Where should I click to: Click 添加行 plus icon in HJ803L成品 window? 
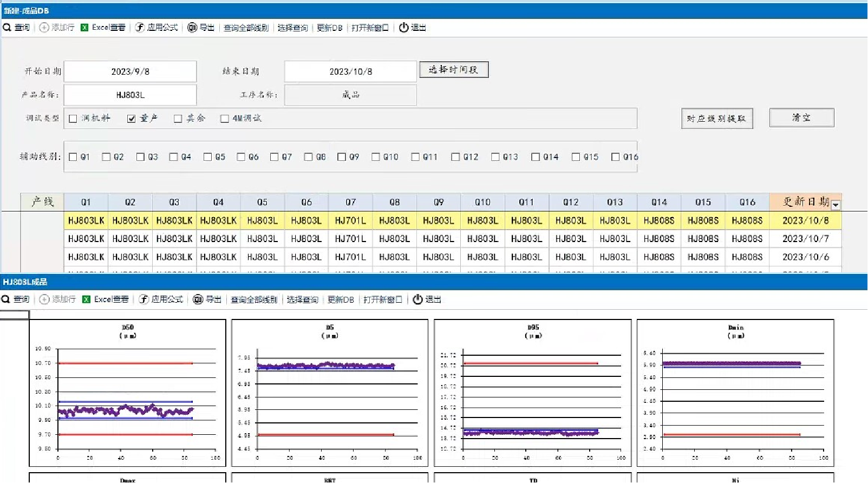pos(44,299)
